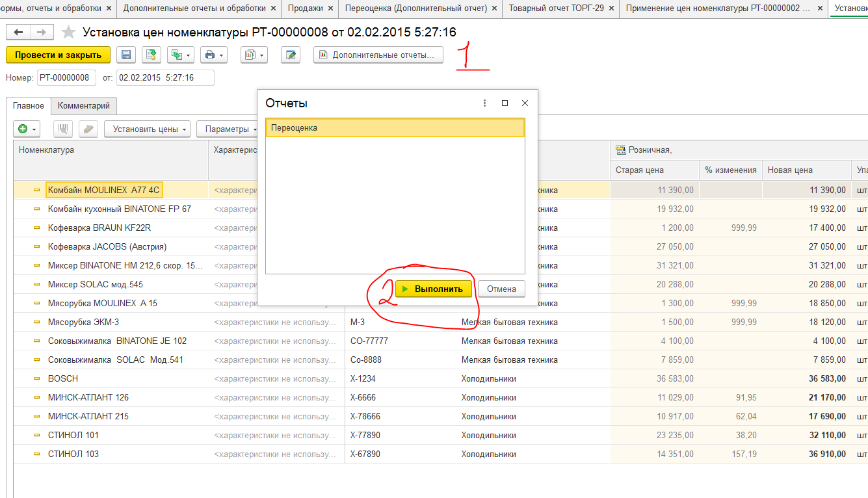Click row icon for Кофеварка BRAUN KF22R
Image resolution: width=868 pixels, height=498 pixels.
click(x=37, y=228)
